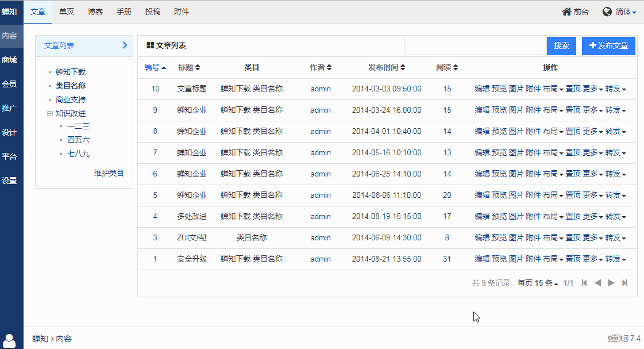Go to the previous page of results

(x=597, y=283)
